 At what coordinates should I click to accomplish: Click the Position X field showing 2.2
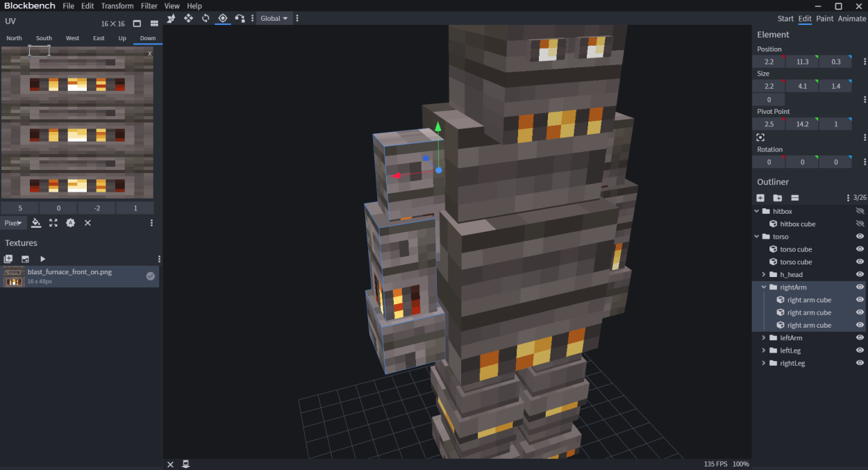(x=769, y=62)
